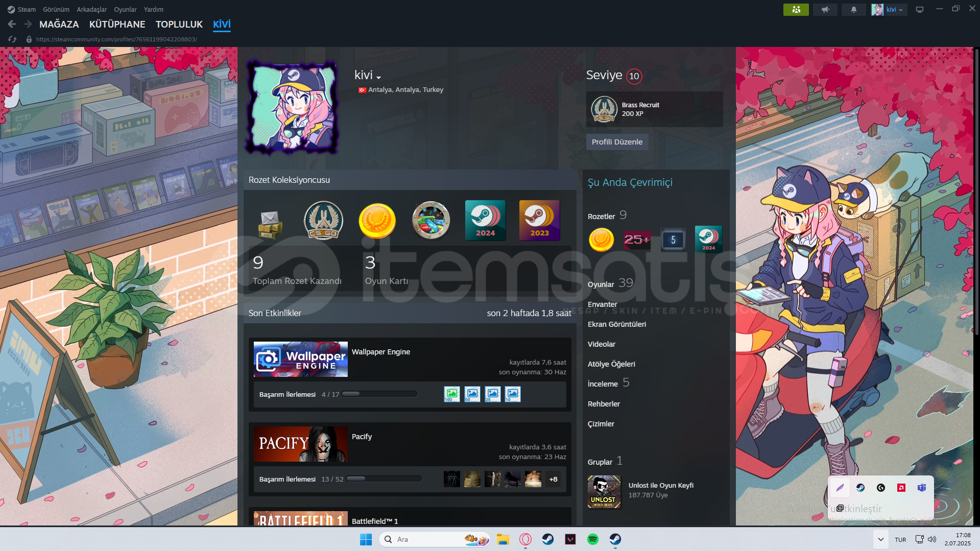Open the Steam 2023 badge in showcase
Viewport: 980px width, 551px height.
pos(539,221)
